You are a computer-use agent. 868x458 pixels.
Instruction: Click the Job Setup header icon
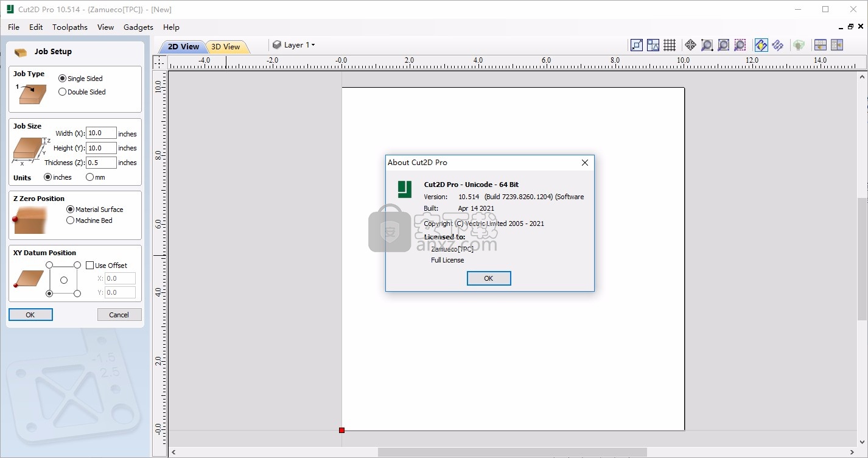(x=21, y=52)
